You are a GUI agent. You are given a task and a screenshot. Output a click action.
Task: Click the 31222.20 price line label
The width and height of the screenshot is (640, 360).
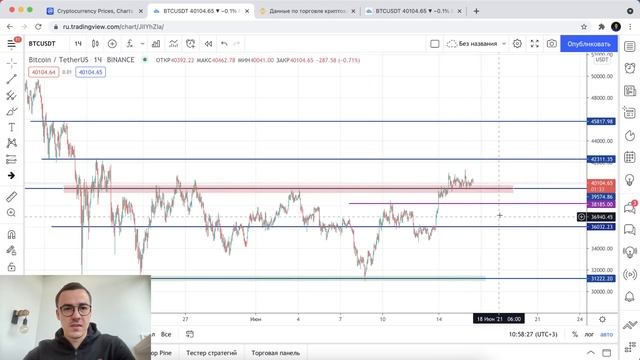point(601,278)
